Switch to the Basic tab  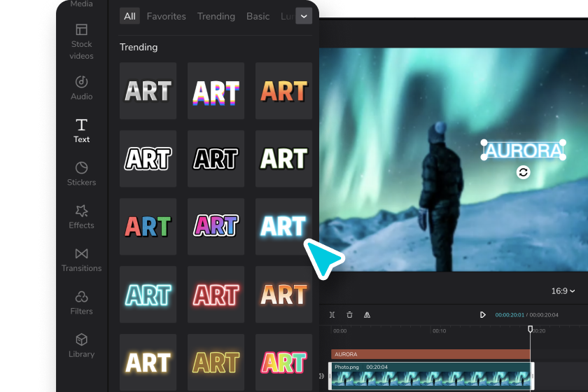click(x=258, y=16)
